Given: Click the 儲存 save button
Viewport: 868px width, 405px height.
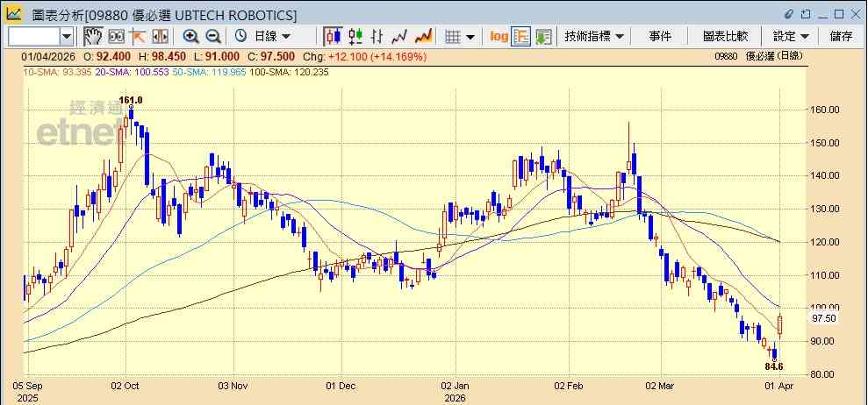Looking at the screenshot, I should pos(841,37).
